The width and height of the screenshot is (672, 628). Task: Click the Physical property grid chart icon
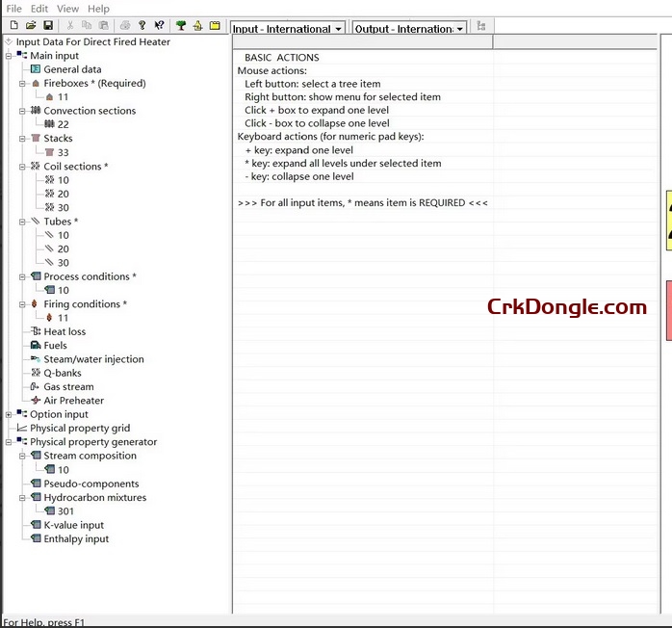click(x=21, y=428)
